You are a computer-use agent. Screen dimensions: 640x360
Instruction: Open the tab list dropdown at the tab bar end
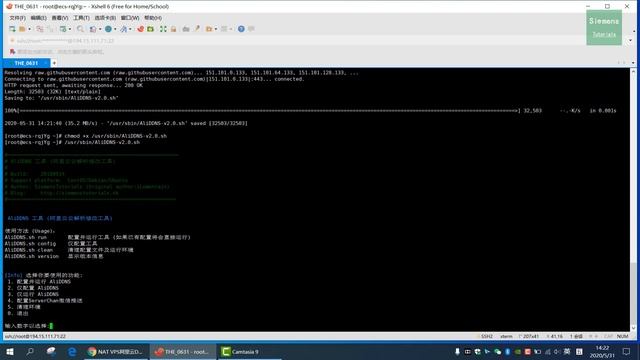(x=633, y=63)
